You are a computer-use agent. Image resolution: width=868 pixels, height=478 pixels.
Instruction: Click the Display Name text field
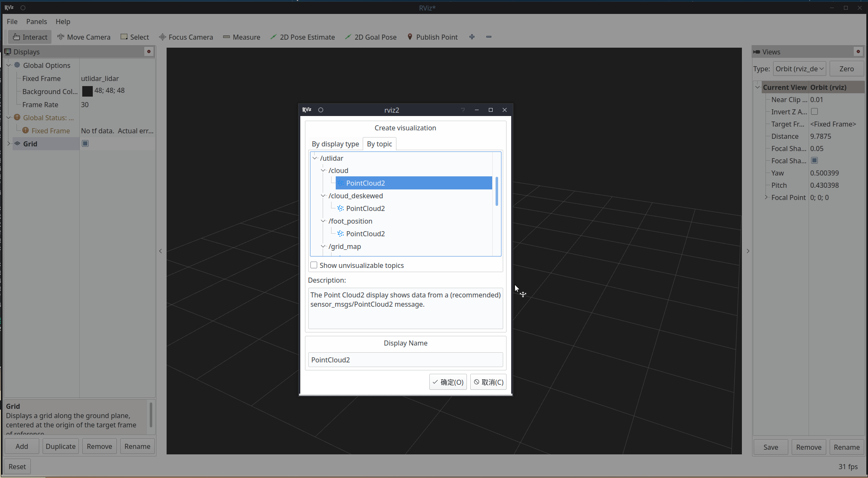pyautogui.click(x=405, y=360)
